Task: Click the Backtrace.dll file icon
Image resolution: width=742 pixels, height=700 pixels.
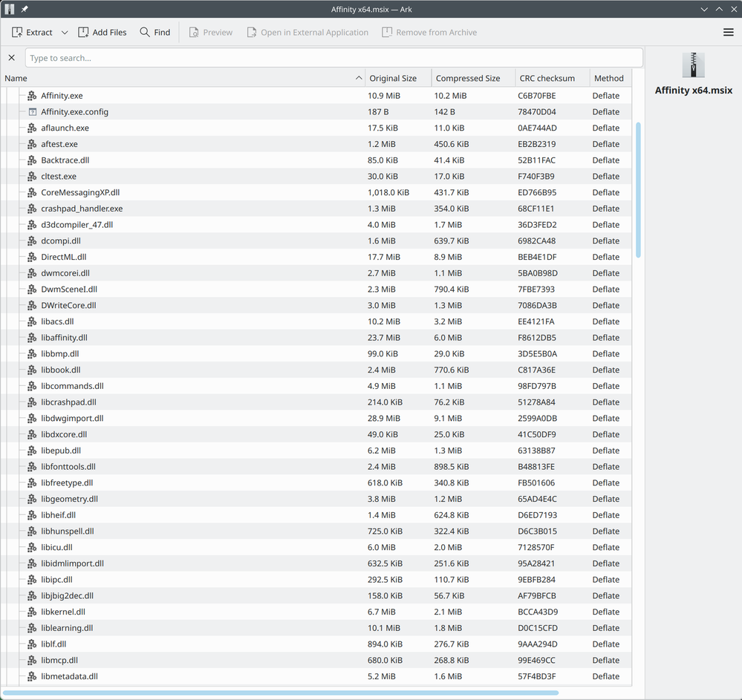Action: click(32, 160)
